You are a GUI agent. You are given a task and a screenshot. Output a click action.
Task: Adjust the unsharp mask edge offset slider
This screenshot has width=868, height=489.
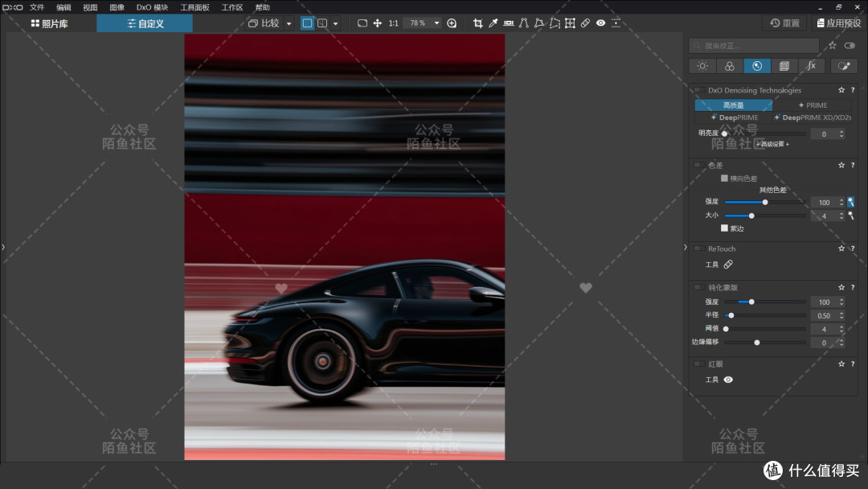(765, 343)
